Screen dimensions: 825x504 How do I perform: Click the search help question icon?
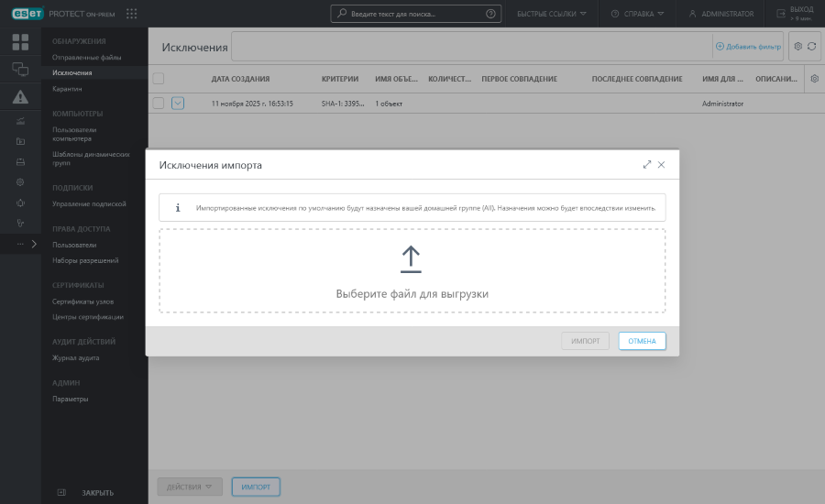[x=490, y=14]
